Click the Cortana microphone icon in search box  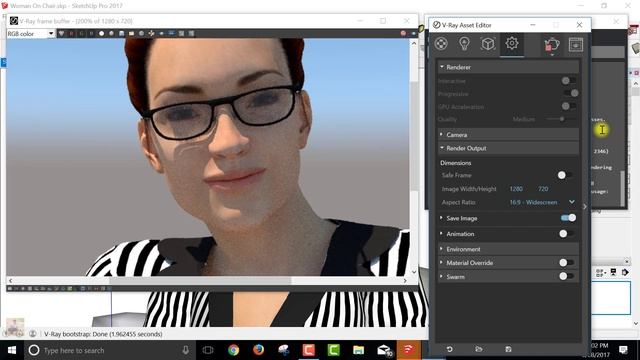(186, 350)
